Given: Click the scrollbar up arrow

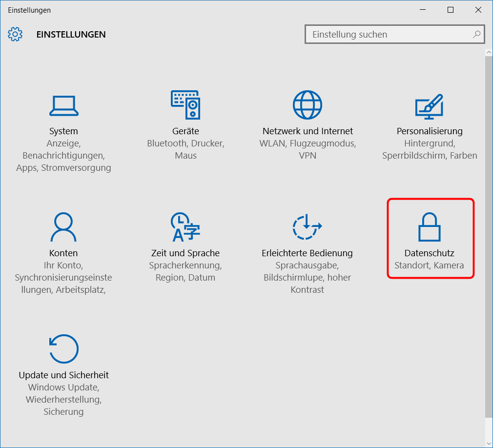Looking at the screenshot, I should tap(489, 52).
